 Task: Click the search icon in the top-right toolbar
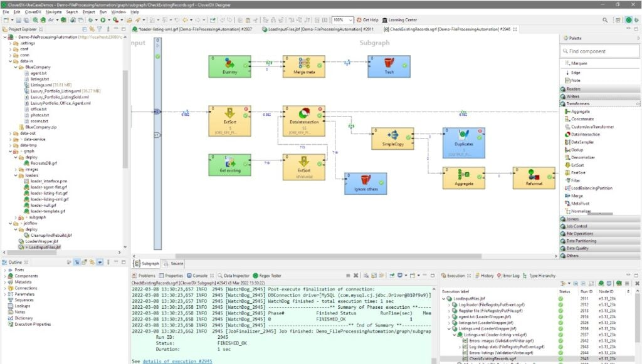(x=605, y=19)
